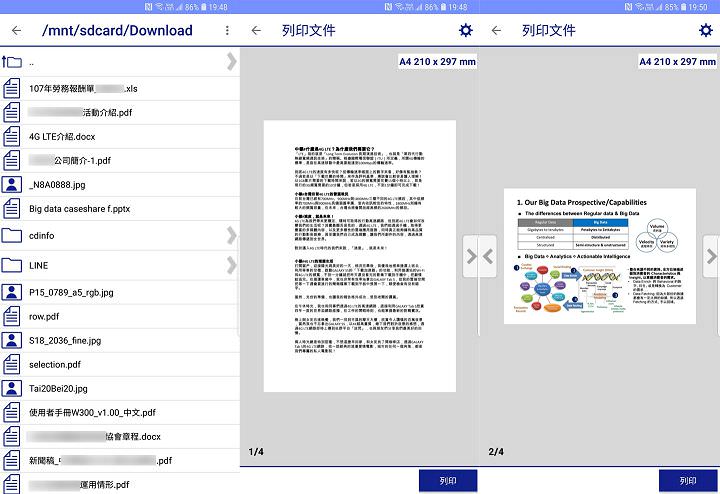The image size is (720, 494).
Task: Select P15_0789_a5_rgb.jpg
Action: 120,292
